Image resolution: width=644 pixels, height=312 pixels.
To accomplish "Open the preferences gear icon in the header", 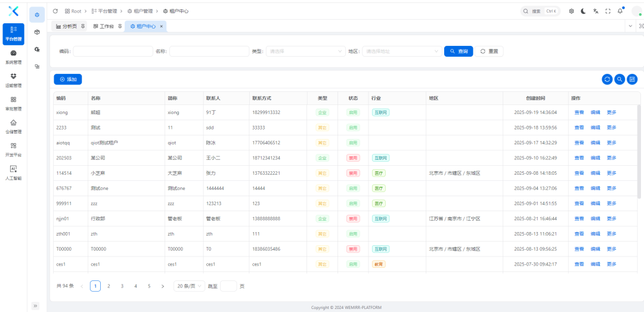I will pos(571,11).
